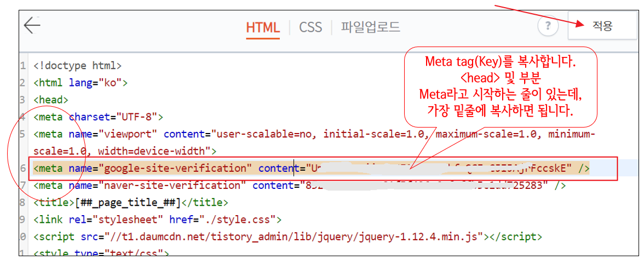Click the back arrow icon
This screenshot has width=644, height=260.
[32, 26]
